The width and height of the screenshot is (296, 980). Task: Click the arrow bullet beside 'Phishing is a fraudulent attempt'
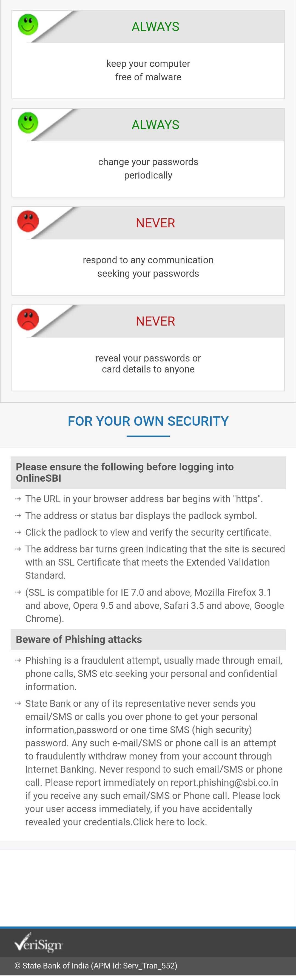[18, 660]
